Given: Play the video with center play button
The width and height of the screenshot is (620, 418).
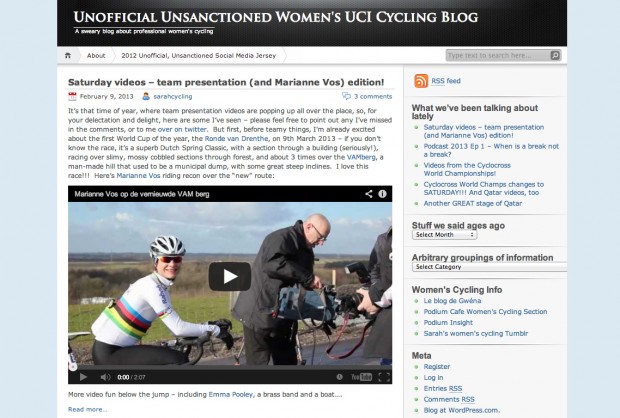Looking at the screenshot, I should pos(230,276).
